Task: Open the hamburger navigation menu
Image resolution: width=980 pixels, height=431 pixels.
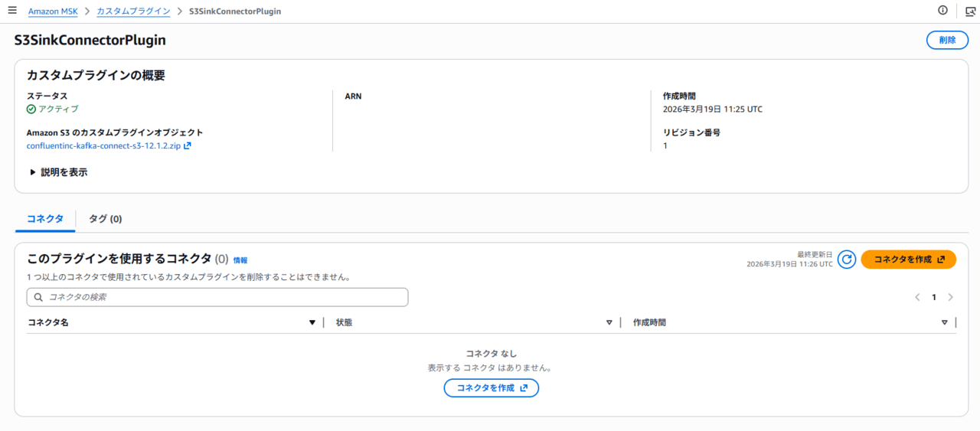Action: pos(12,11)
